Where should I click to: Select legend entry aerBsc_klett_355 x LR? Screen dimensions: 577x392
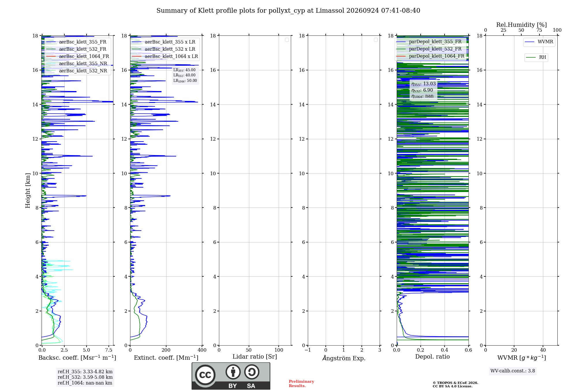click(164, 42)
